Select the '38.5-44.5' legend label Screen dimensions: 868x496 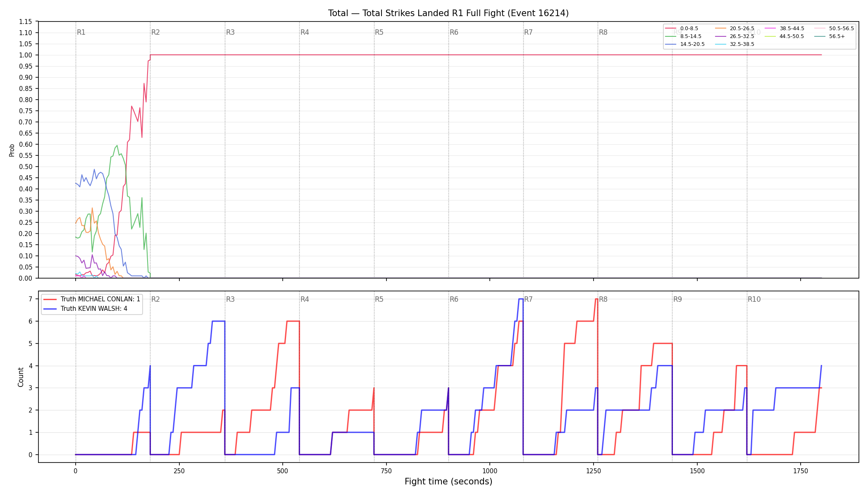pos(792,29)
